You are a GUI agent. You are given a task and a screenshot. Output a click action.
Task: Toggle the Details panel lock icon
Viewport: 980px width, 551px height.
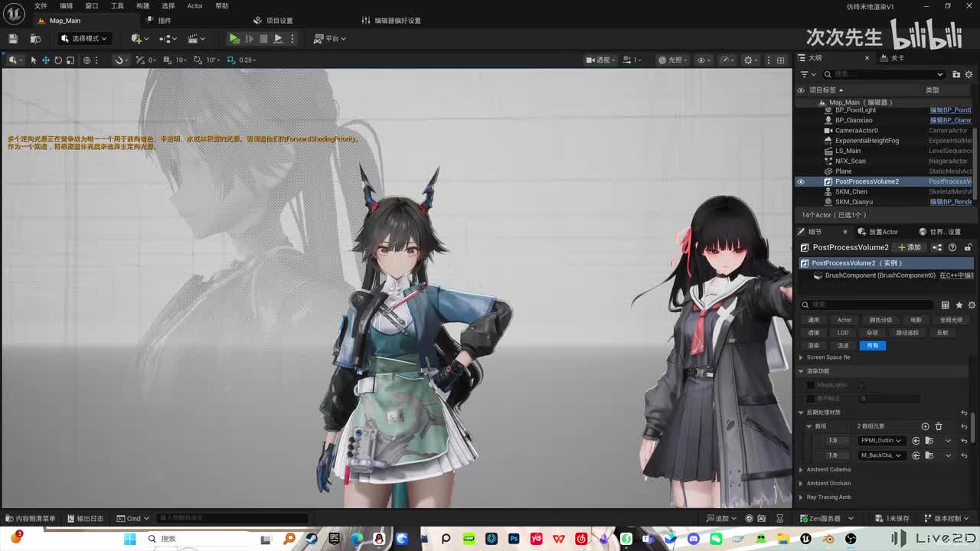click(968, 247)
